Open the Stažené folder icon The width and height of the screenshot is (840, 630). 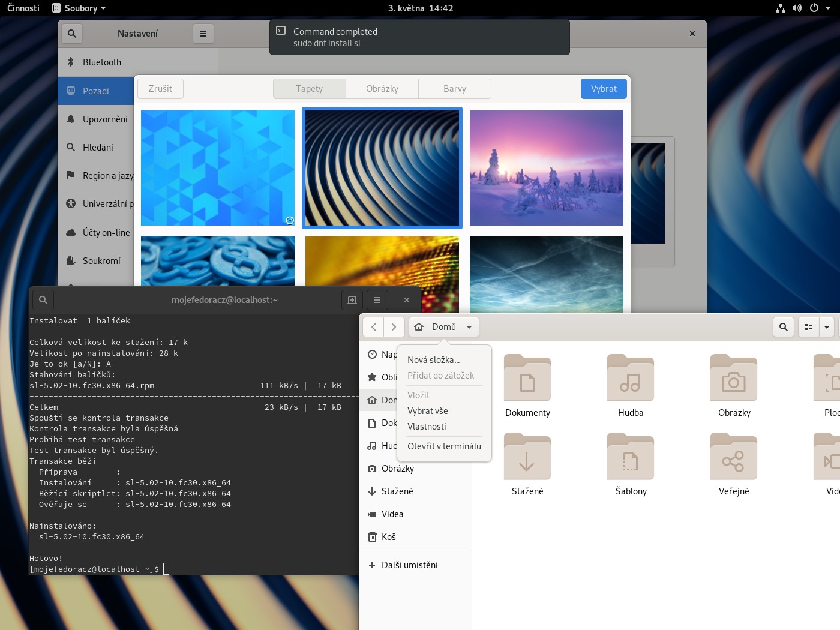(527, 457)
